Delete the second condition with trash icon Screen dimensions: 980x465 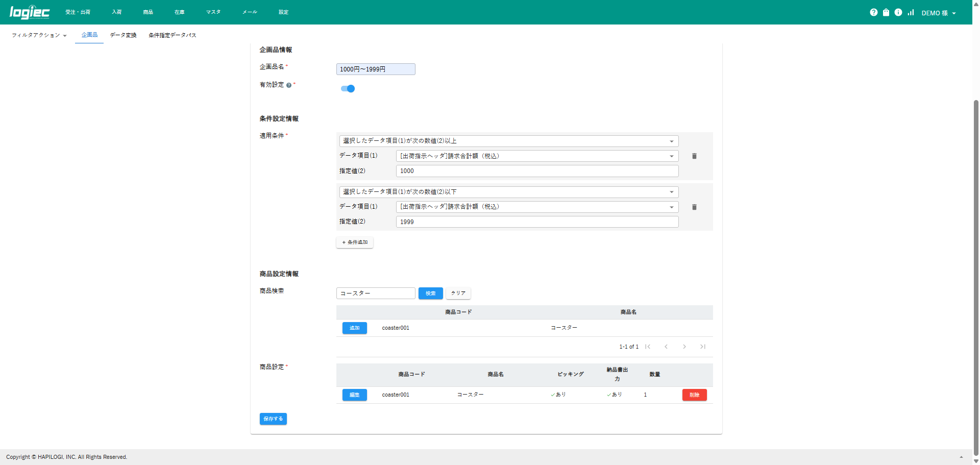pyautogui.click(x=694, y=207)
